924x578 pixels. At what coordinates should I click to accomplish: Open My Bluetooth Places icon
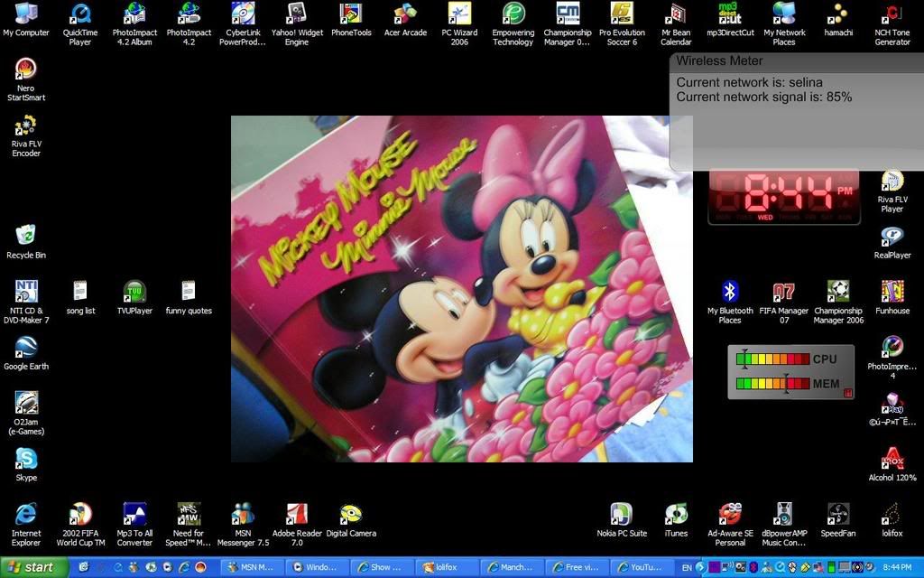(x=730, y=292)
